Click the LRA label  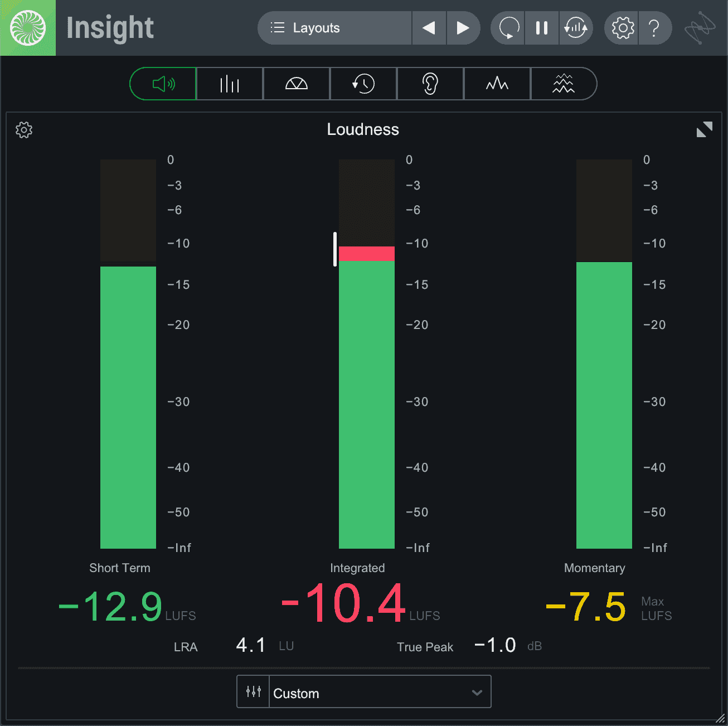[x=186, y=647]
